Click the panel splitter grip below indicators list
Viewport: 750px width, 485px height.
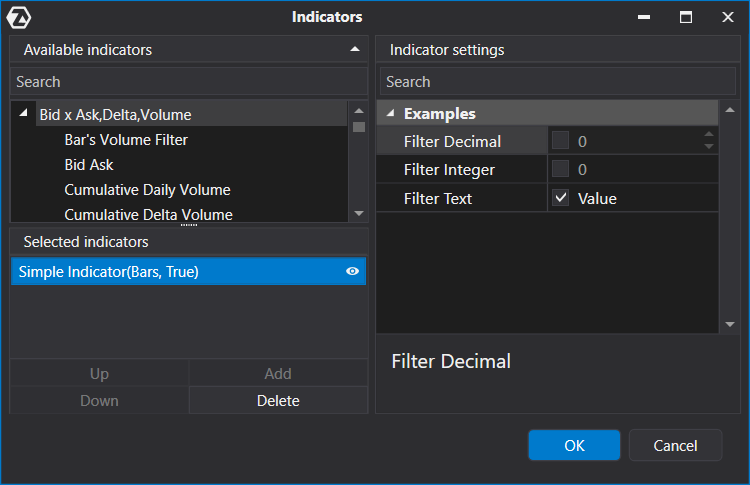[189, 225]
